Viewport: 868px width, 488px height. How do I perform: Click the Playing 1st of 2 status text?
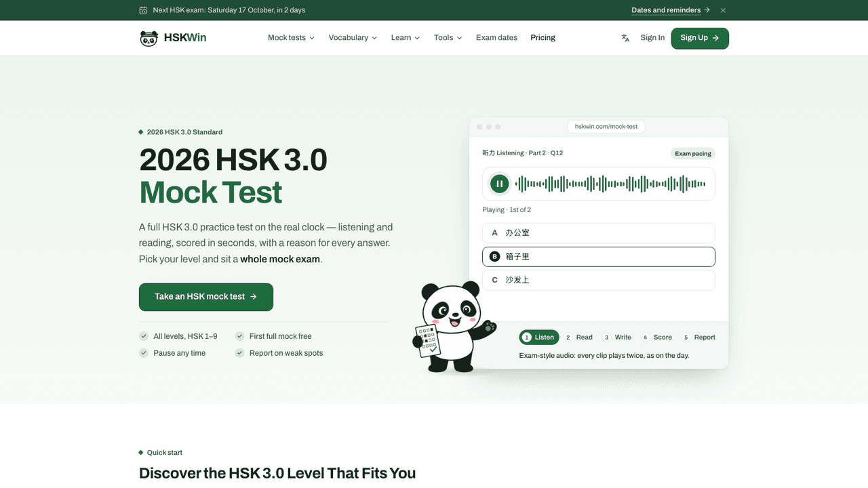tap(507, 210)
